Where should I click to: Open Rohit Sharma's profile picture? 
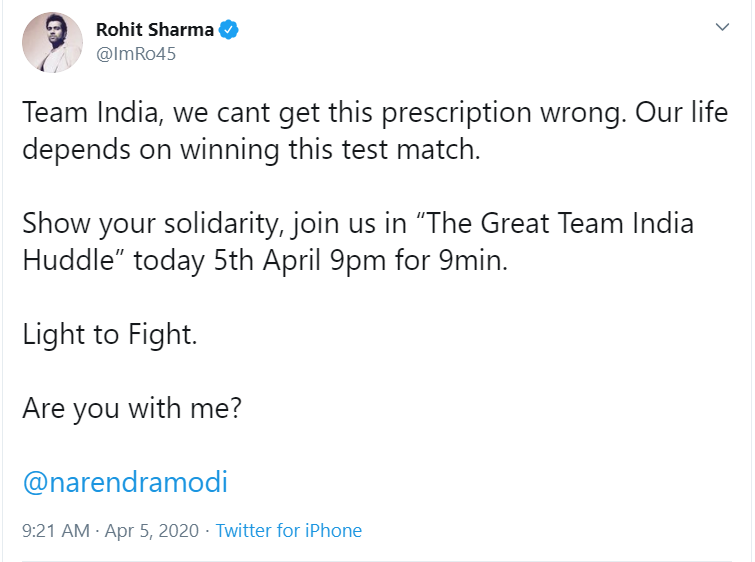click(x=52, y=43)
